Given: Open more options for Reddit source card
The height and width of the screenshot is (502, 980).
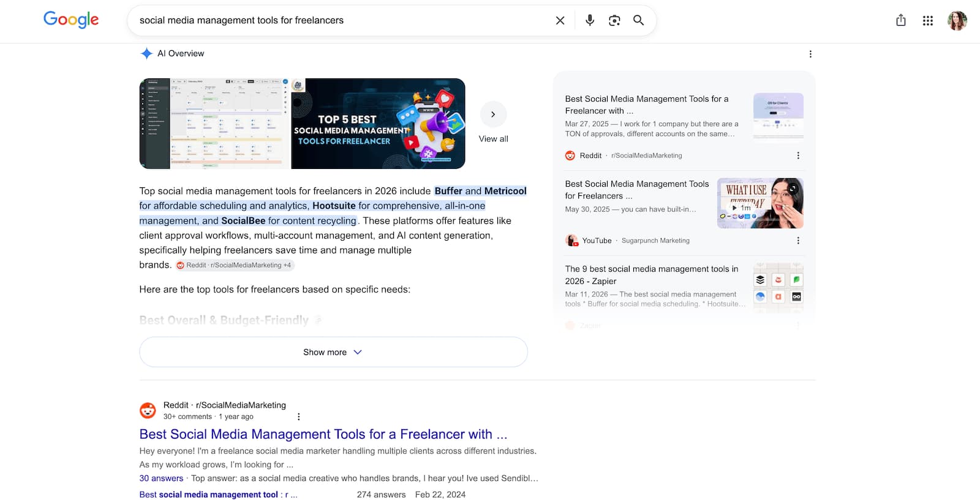Looking at the screenshot, I should tap(797, 155).
